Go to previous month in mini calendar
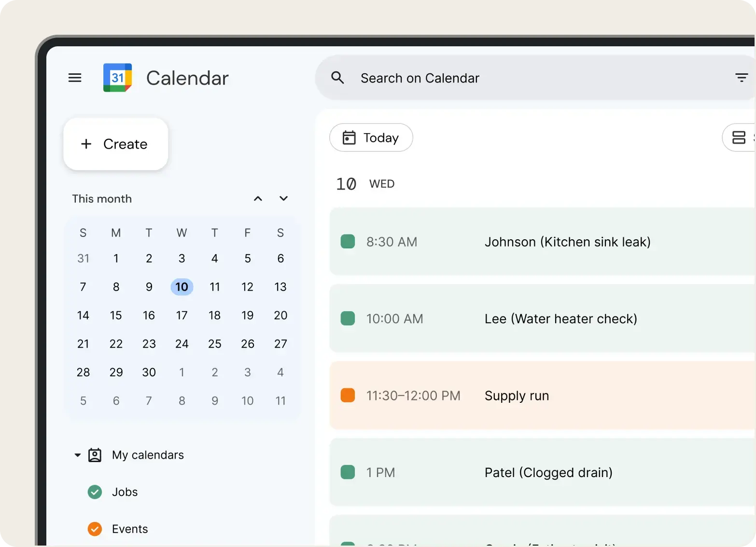This screenshot has width=756, height=547. coord(258,199)
